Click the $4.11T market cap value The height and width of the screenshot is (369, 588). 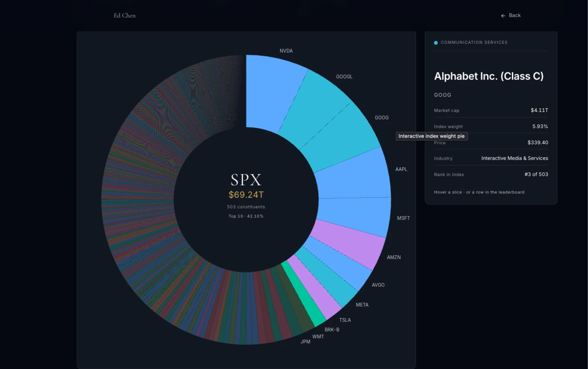pyautogui.click(x=540, y=110)
